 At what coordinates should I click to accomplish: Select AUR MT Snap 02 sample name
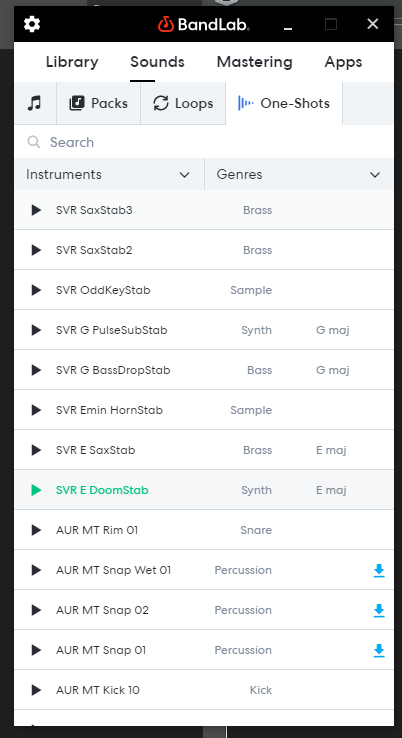(x=102, y=610)
